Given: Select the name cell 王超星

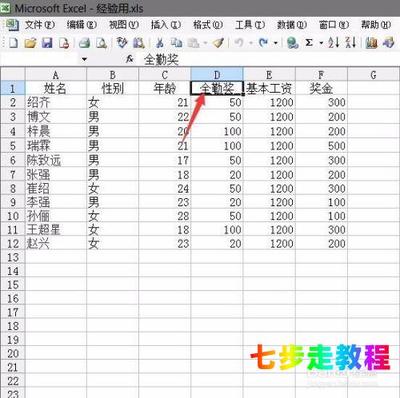Looking at the screenshot, I should coord(56,230).
